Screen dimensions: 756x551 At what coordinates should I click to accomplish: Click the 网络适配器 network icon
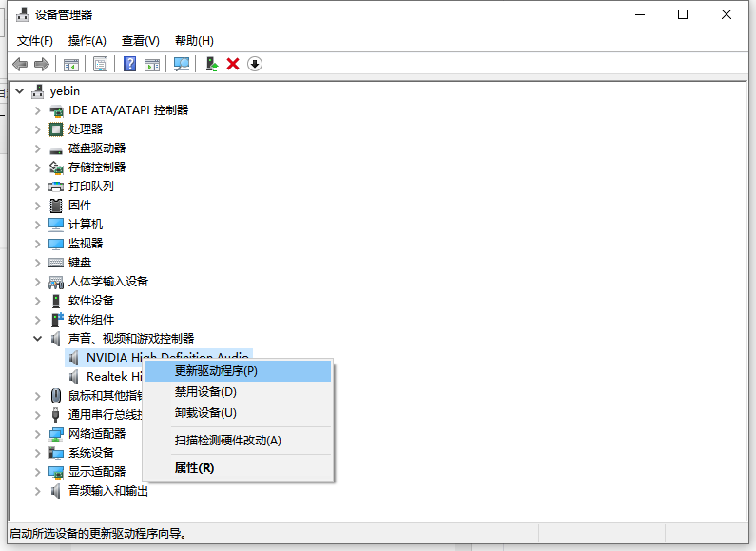56,434
